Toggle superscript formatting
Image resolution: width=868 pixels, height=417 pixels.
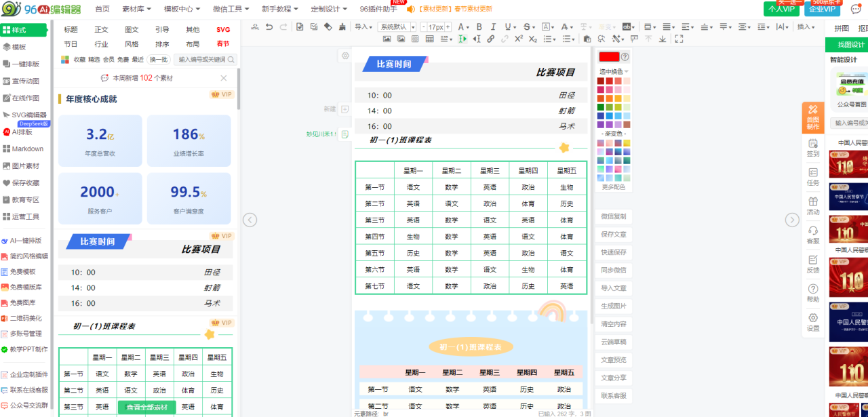coord(518,39)
